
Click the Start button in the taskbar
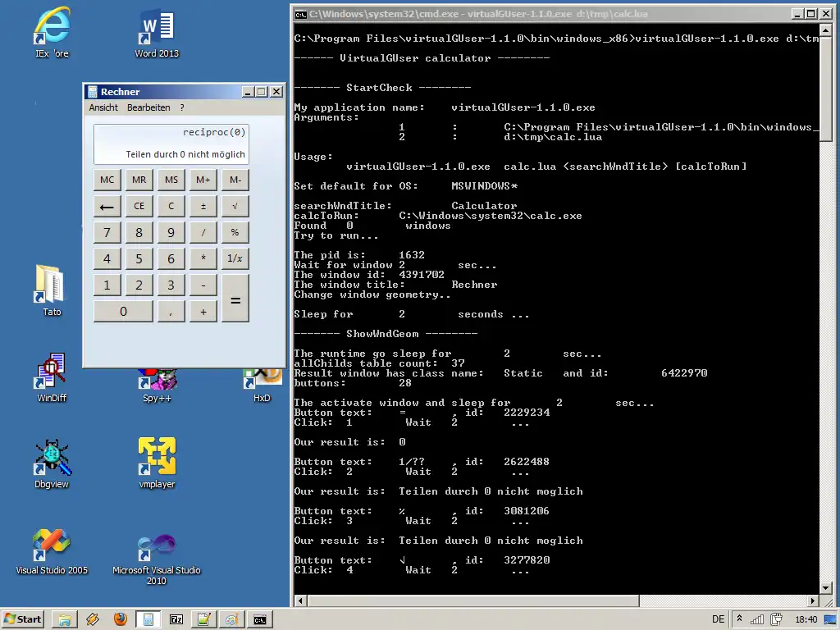pyautogui.click(x=22, y=619)
